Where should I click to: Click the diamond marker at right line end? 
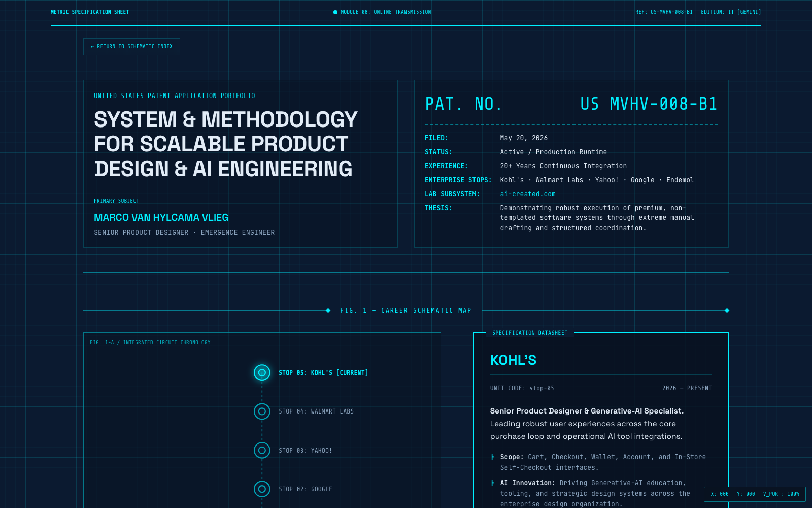(727, 311)
